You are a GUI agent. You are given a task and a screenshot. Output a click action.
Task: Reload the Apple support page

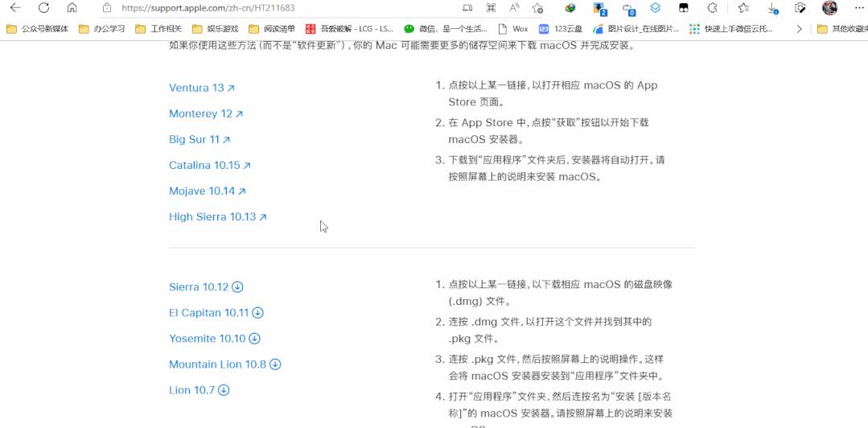coord(43,8)
